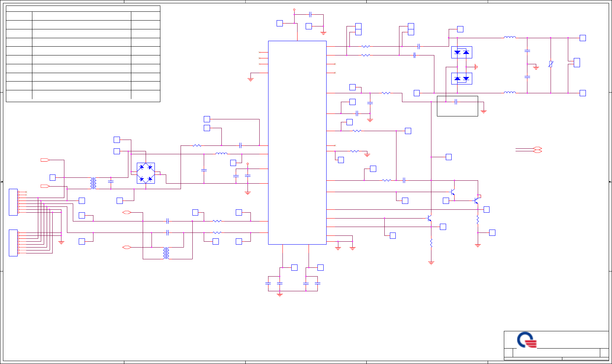Select the lower left connector block
612x364 pixels.
[13, 243]
